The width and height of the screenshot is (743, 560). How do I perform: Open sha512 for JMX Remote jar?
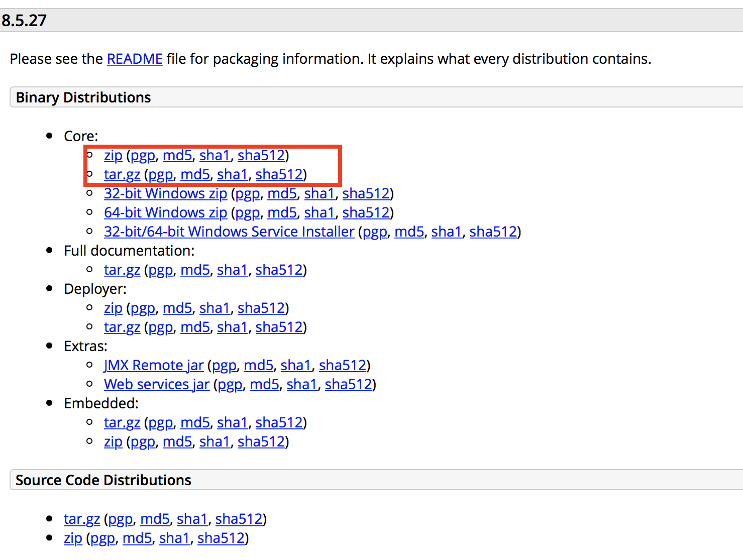pyautogui.click(x=343, y=366)
